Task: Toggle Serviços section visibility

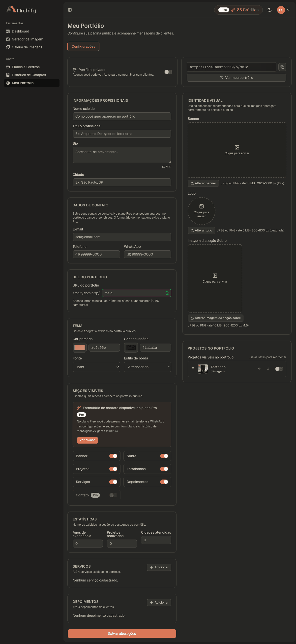Action: point(113,482)
